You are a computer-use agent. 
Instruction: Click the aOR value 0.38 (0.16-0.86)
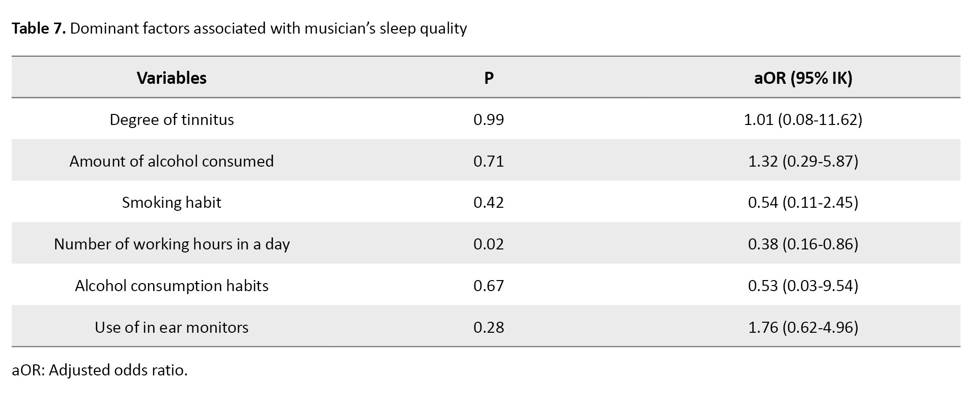(x=803, y=244)
